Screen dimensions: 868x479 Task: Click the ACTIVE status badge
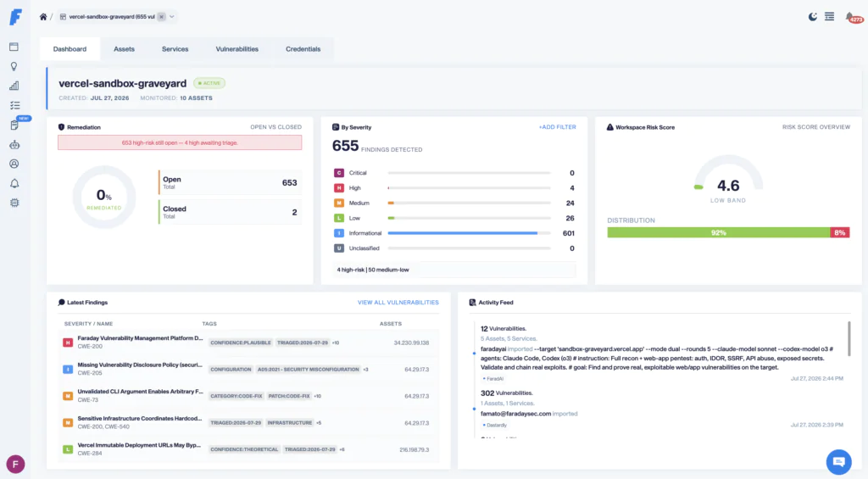(x=209, y=83)
